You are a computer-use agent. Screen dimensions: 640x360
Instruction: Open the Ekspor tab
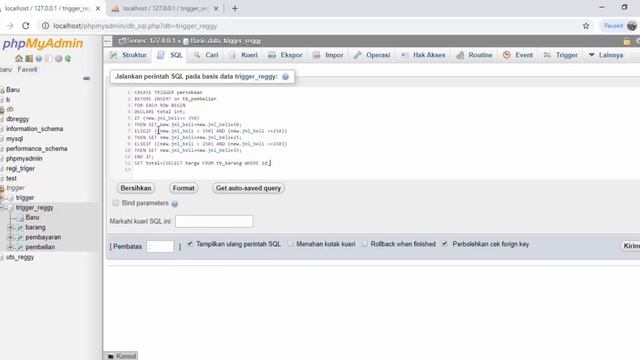[x=285, y=55]
